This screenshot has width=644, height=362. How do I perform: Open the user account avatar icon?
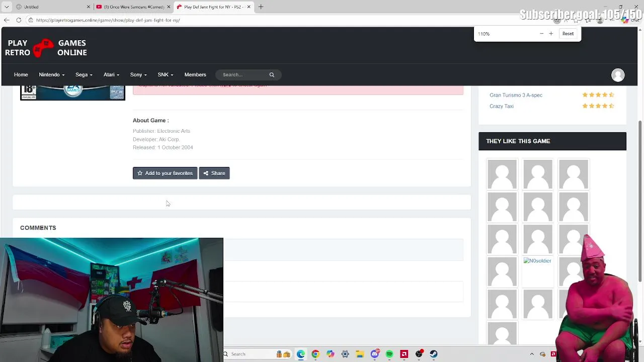[x=618, y=75]
